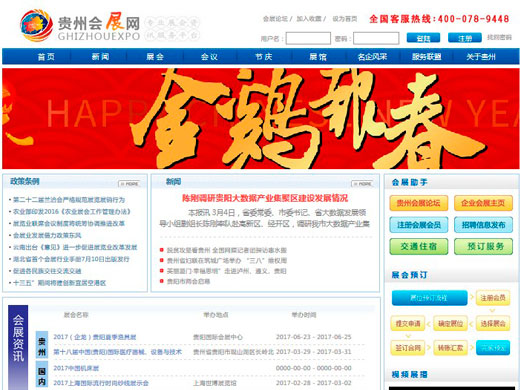
Task: Click MORE in the 新闻 panel
Action: tap(362, 184)
